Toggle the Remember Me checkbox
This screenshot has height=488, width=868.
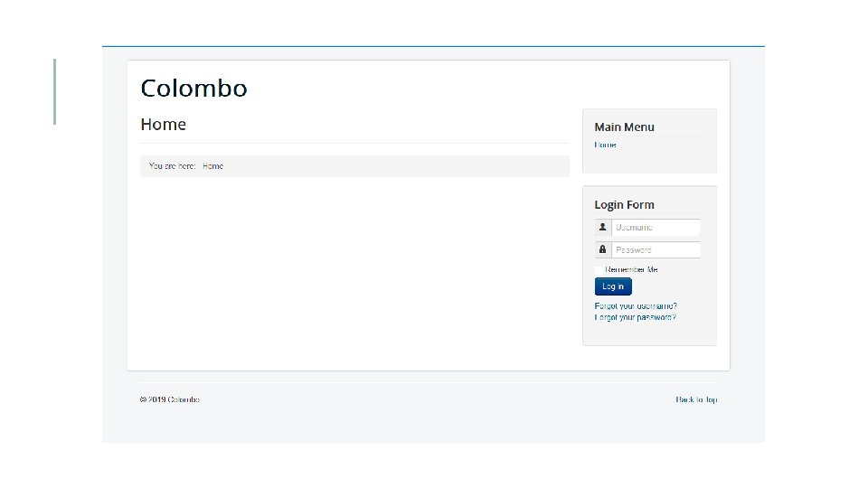pyautogui.click(x=599, y=270)
